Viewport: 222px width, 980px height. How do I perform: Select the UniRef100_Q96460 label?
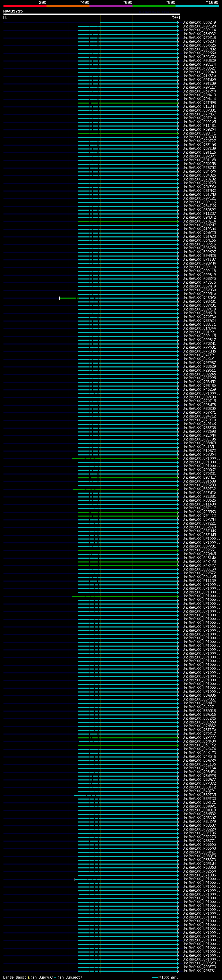199,386
